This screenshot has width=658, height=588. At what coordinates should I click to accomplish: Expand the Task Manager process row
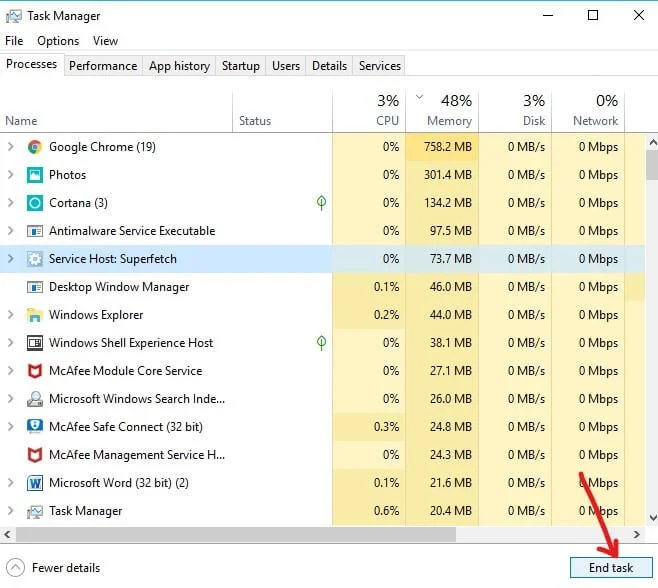click(x=11, y=511)
